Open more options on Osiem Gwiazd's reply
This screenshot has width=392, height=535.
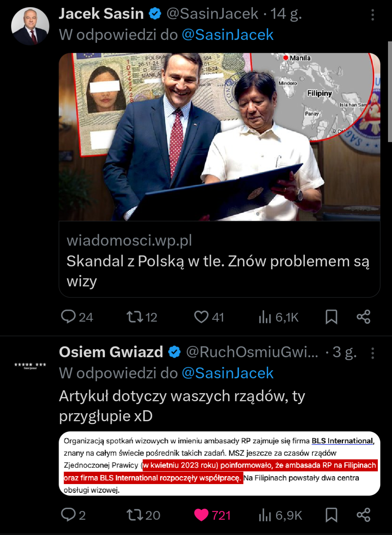click(372, 353)
